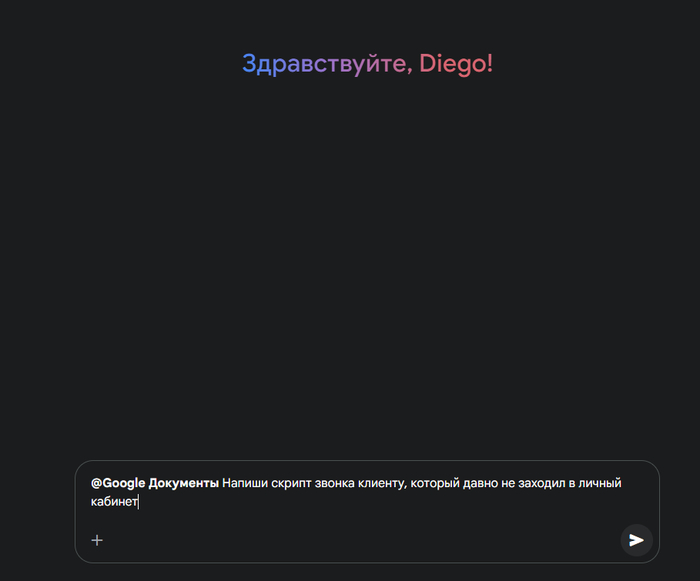700x581 pixels.
Task: Send the message with the arrow button
Action: [636, 540]
